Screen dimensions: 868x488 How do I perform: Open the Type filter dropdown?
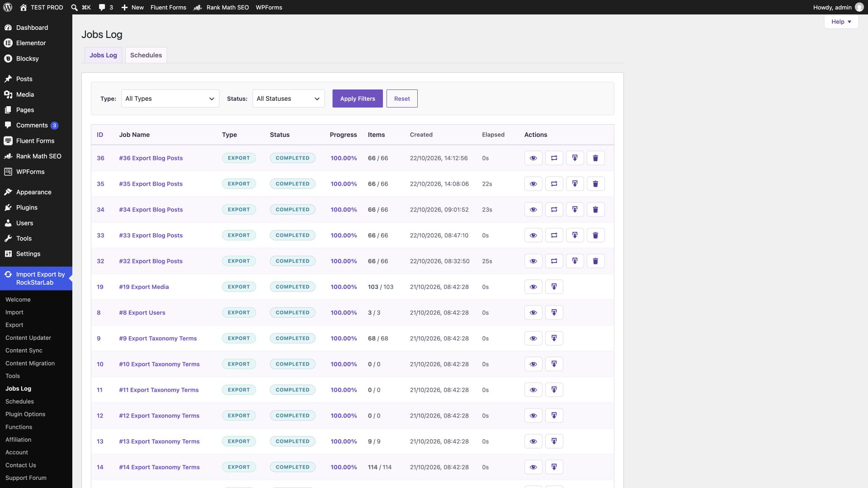(170, 99)
